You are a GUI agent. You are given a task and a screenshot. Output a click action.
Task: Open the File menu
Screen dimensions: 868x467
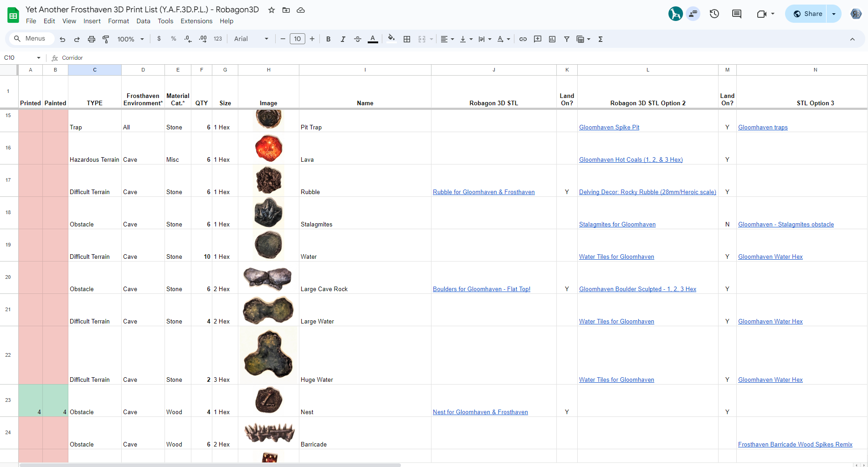point(31,21)
